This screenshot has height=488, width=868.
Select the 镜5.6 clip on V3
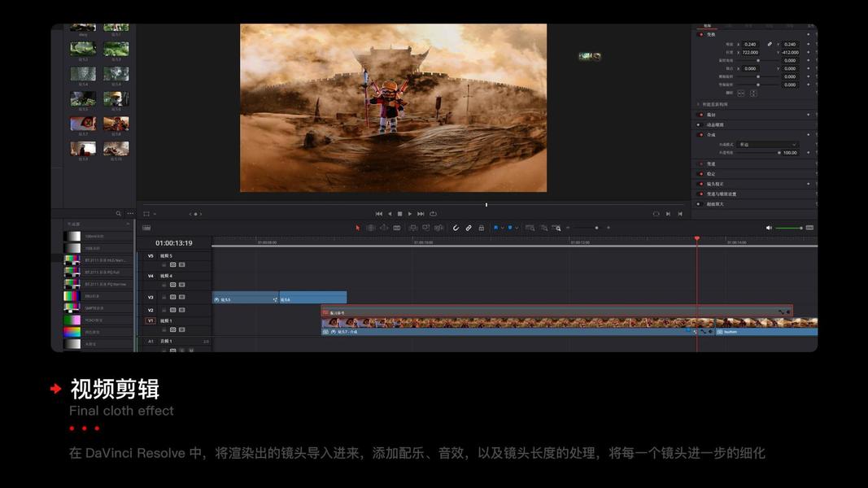point(313,299)
